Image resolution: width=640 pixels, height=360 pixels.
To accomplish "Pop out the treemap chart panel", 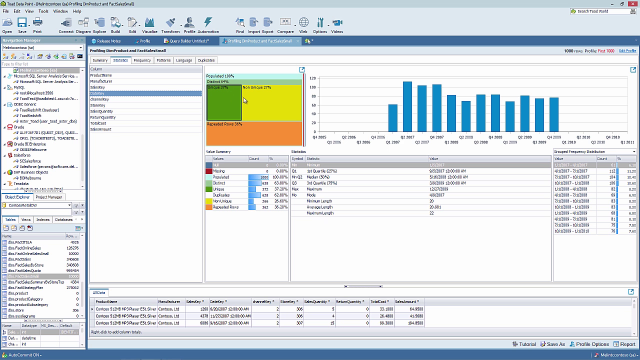I will click(302, 70).
